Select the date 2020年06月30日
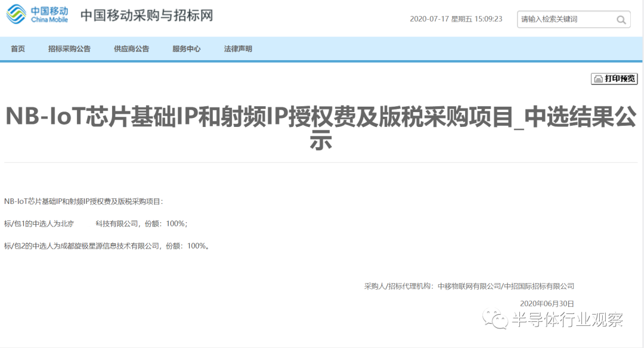Image resolution: width=644 pixels, height=348 pixels. coord(547,304)
